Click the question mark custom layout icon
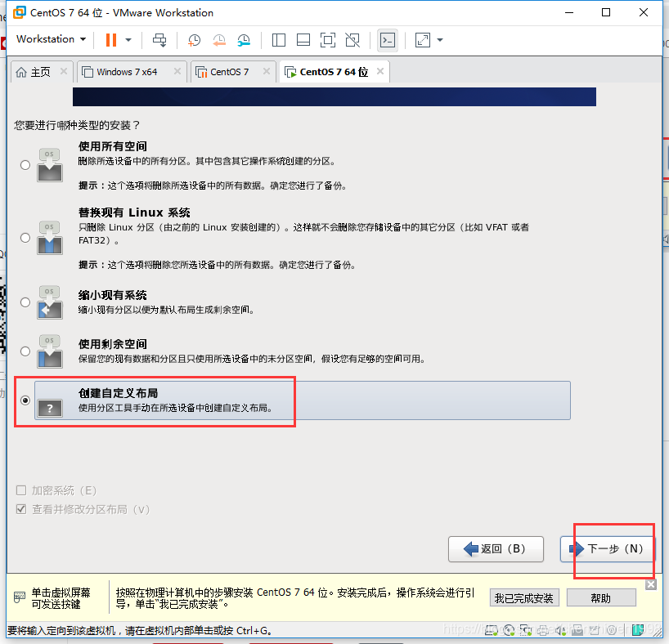This screenshot has height=644, width=669. click(50, 407)
